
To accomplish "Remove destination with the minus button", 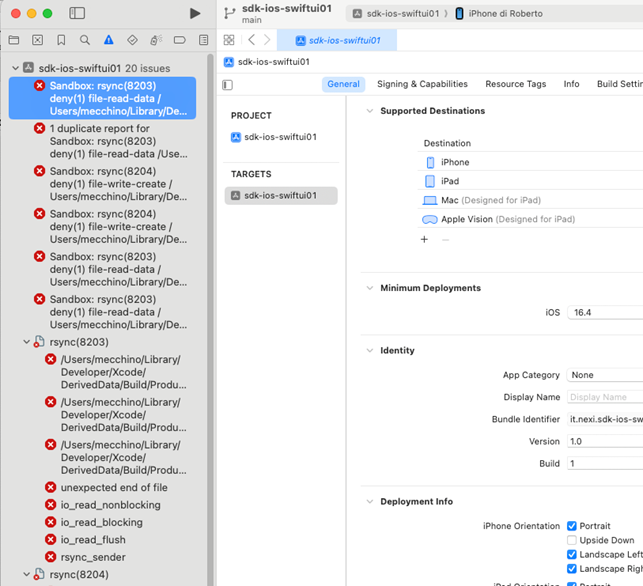I will click(445, 239).
